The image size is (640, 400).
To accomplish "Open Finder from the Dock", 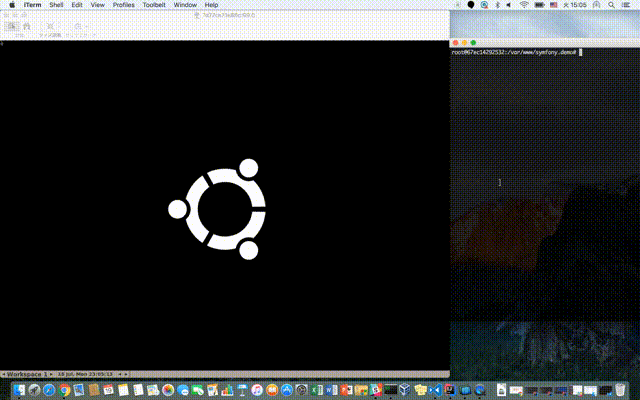I will (x=19, y=390).
